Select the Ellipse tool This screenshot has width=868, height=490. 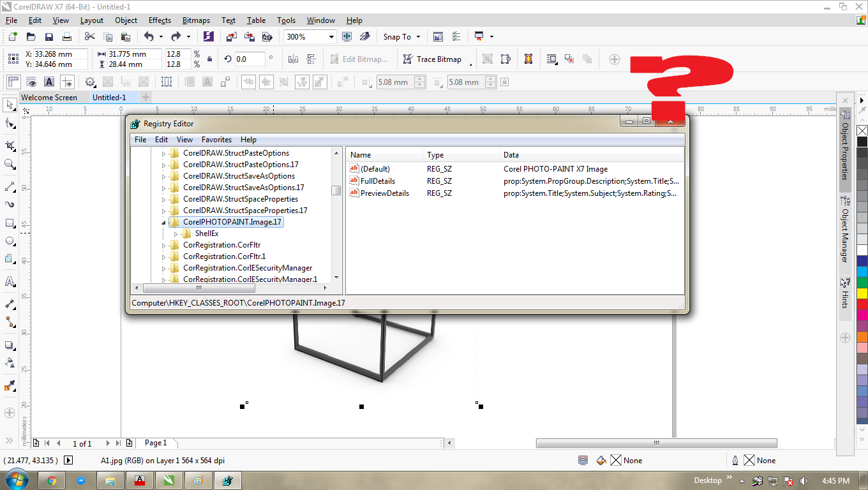pyautogui.click(x=10, y=241)
